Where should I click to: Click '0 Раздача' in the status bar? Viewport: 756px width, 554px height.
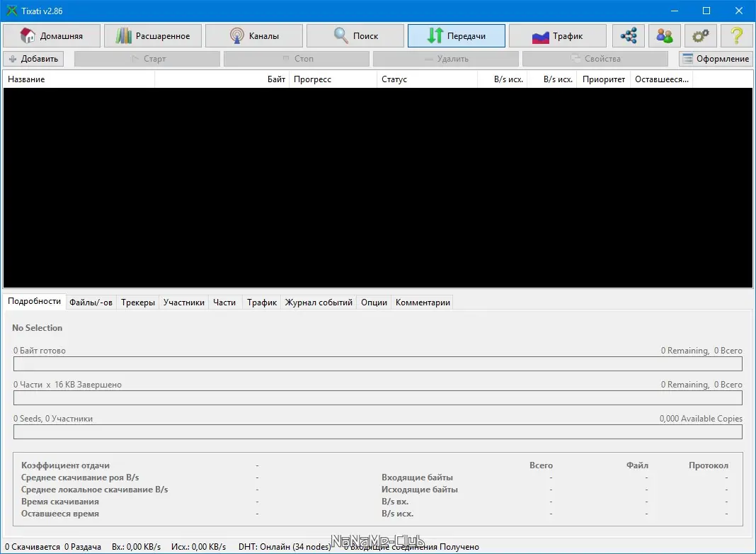83,547
